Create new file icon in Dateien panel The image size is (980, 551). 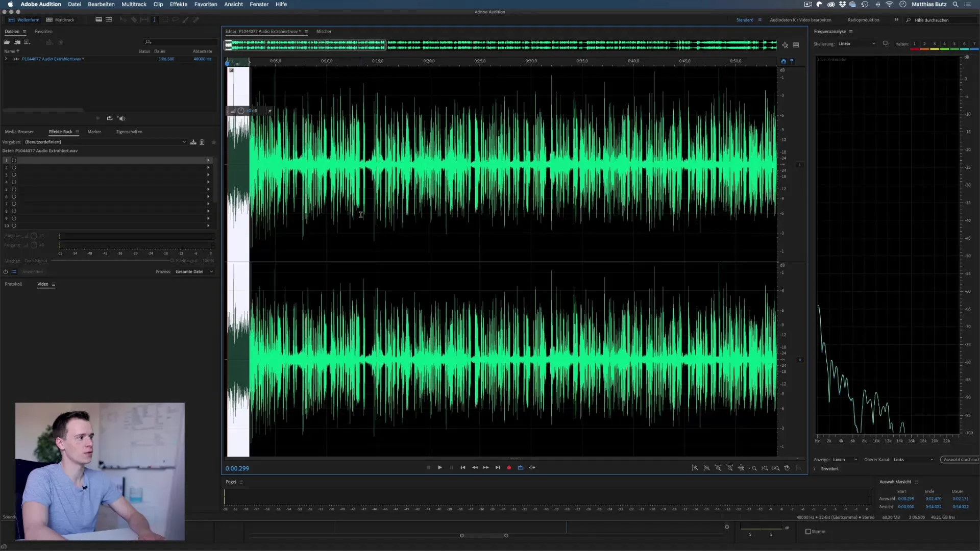tap(27, 42)
